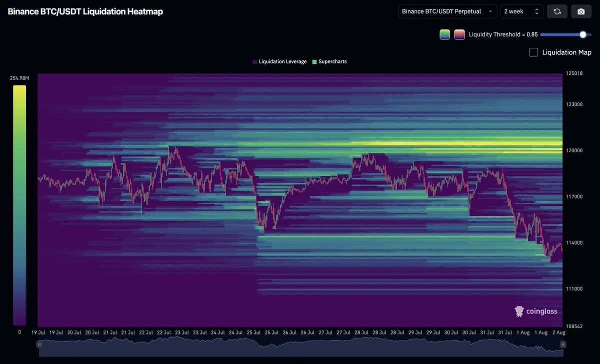Viewport: 600px width, 364px height.
Task: Toggle the Liquidation Leverage legend series
Action: click(279, 61)
